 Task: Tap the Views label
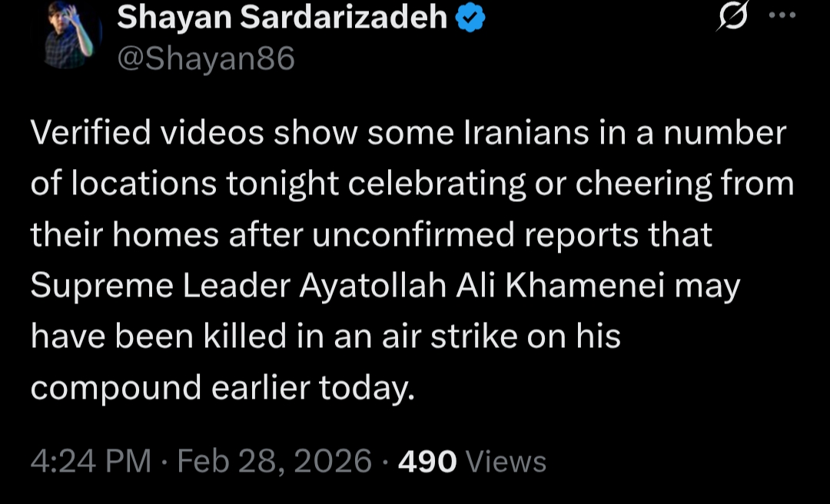tap(506, 462)
